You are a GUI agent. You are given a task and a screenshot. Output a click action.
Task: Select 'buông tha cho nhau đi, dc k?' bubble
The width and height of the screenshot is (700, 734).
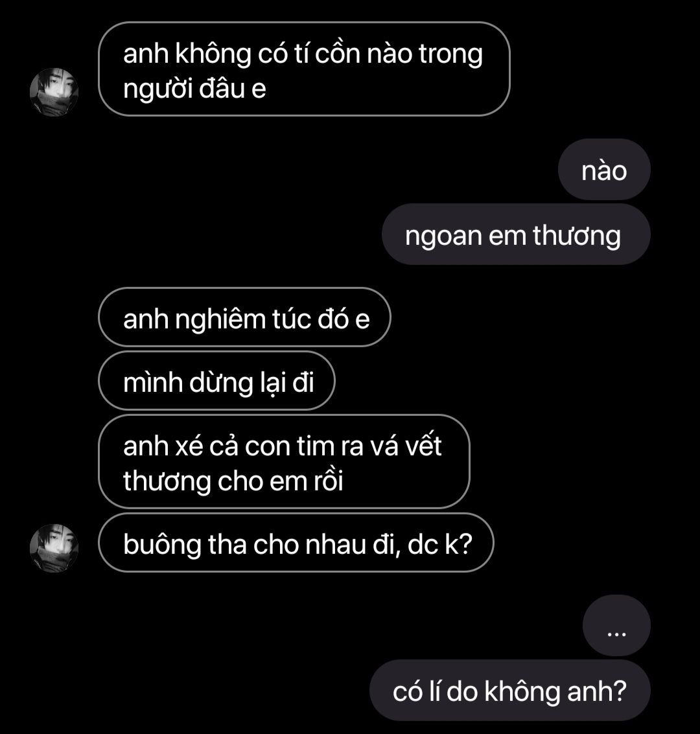pyautogui.click(x=296, y=542)
